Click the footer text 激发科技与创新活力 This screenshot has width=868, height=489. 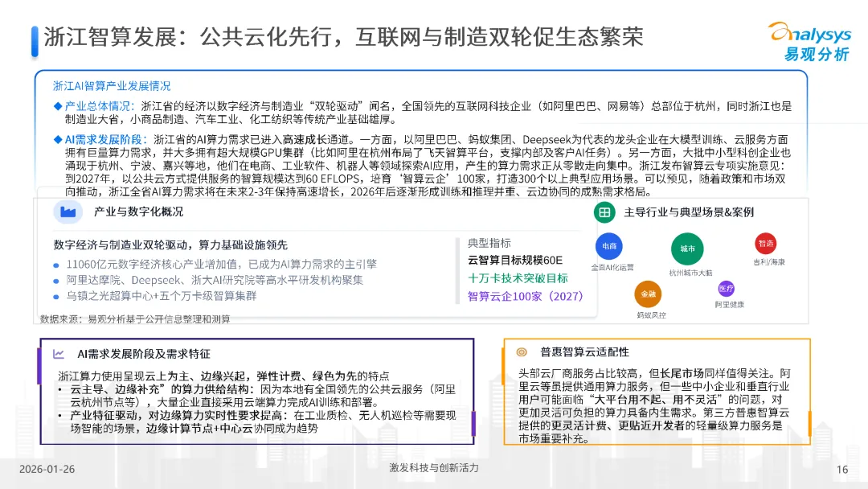[x=434, y=468]
